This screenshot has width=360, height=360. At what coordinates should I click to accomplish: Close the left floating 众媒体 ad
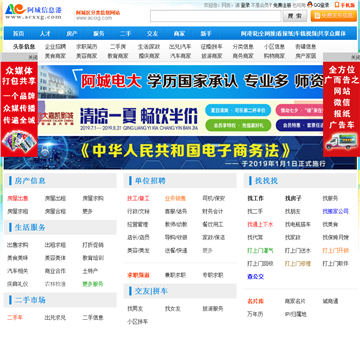tap(33, 58)
